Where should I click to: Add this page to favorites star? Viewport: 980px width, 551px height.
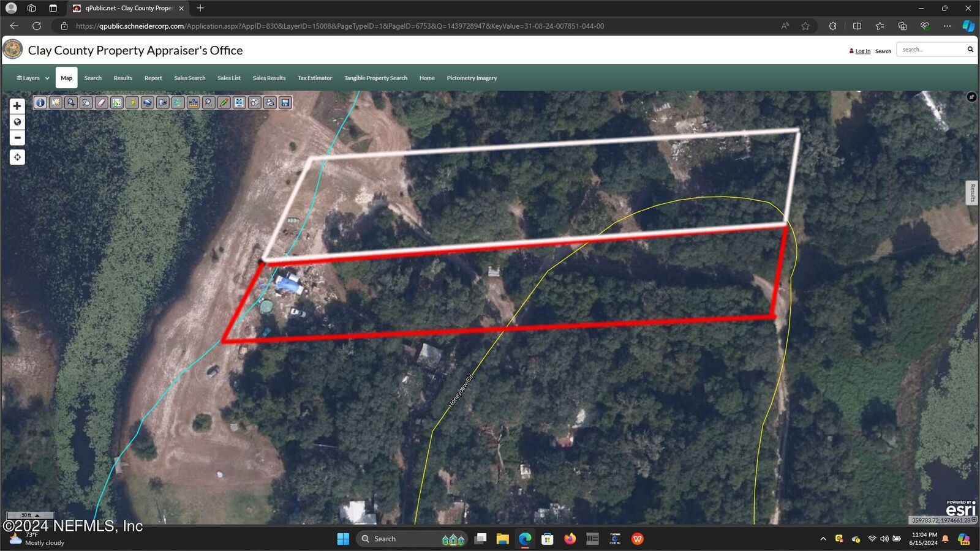coord(805,26)
